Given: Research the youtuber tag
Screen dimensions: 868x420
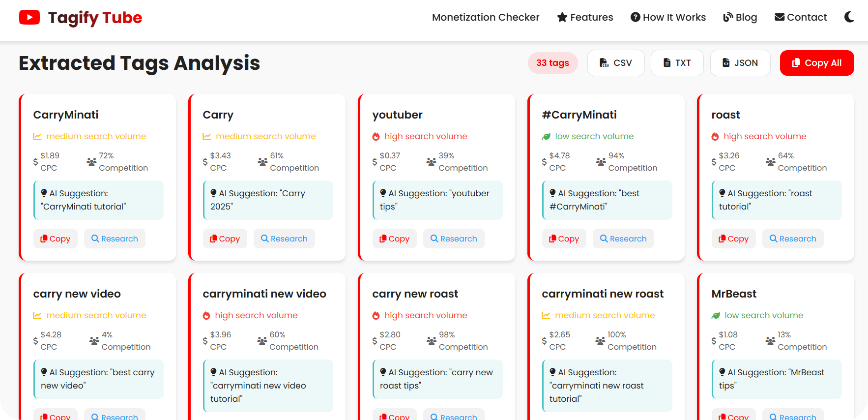Looking at the screenshot, I should 454,239.
